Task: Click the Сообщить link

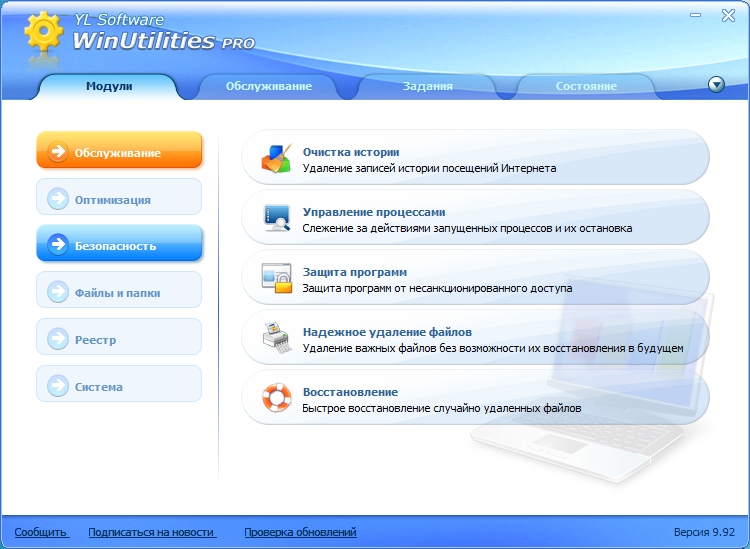Action: pos(41,532)
